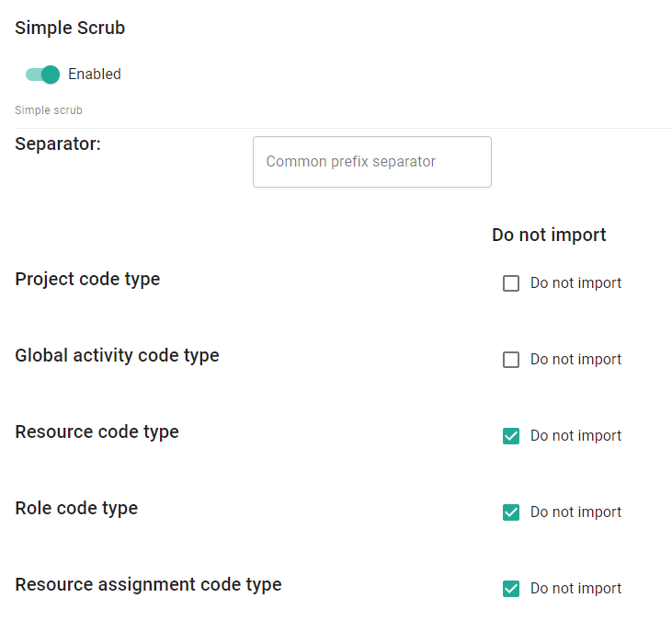Click the bold 'Do not import' column header
The height and width of the screenshot is (621, 672).
pyautogui.click(x=549, y=235)
